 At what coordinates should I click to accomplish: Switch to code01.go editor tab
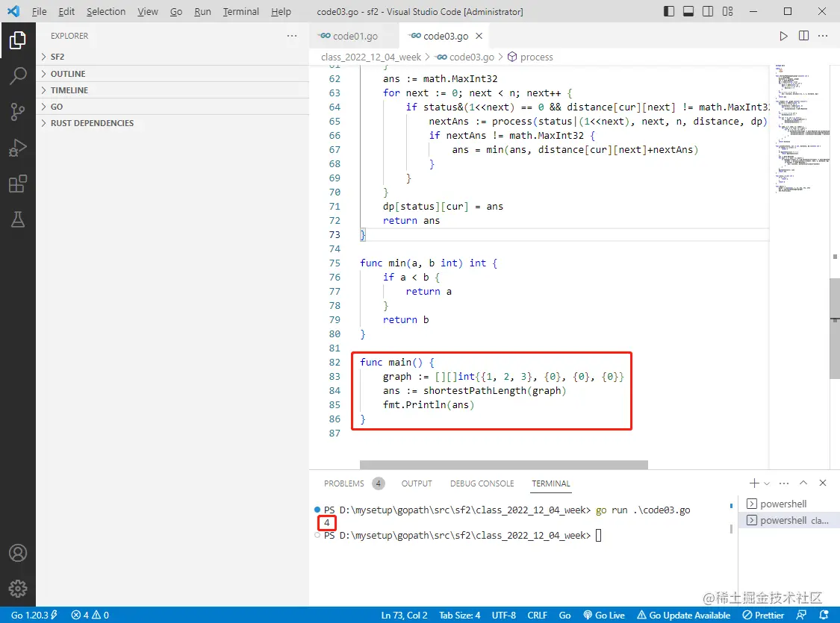tap(354, 36)
